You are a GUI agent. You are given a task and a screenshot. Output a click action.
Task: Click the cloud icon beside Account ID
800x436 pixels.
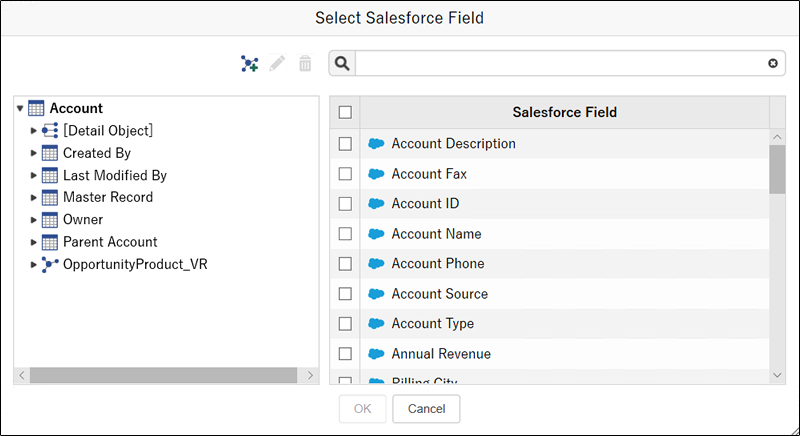pyautogui.click(x=376, y=203)
